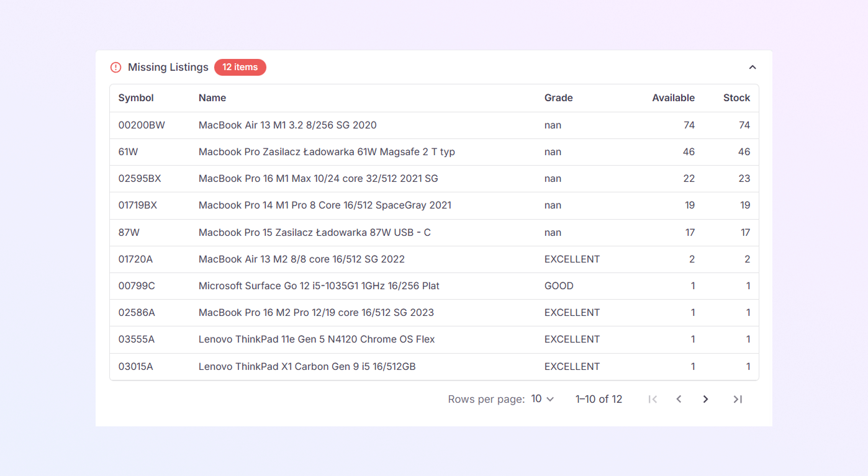Screen dimensions: 868x476
Task: Click the red alert icon beside Missing Listings
Action: [x=116, y=67]
